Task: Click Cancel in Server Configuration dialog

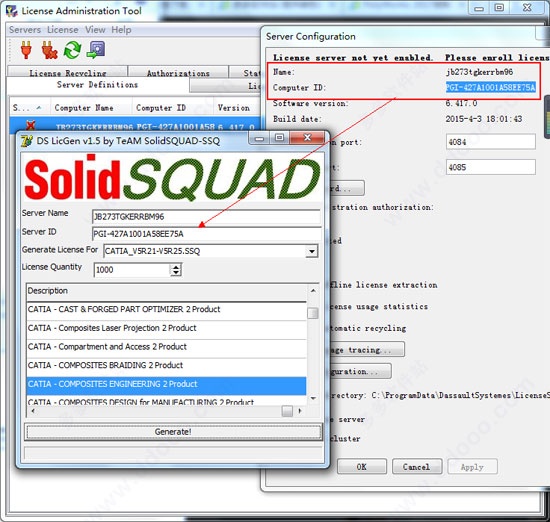Action: tap(416, 467)
